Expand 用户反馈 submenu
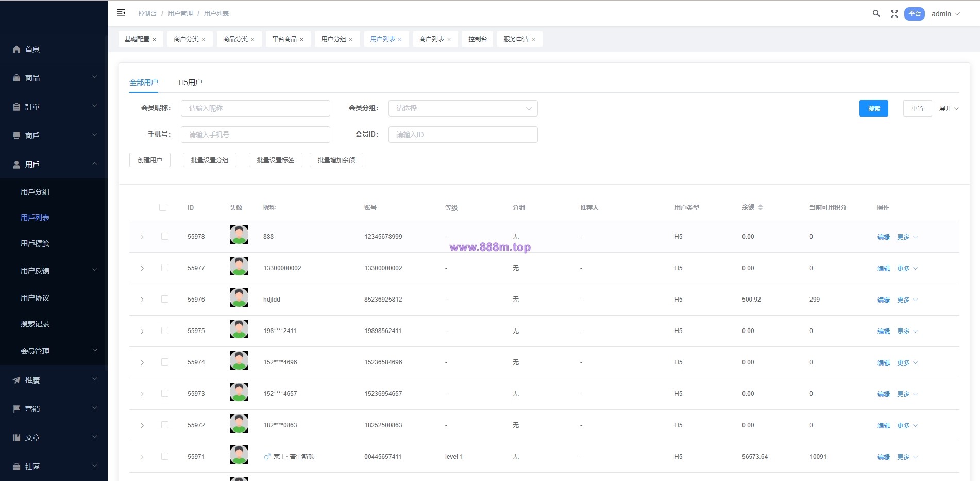980x481 pixels. coord(54,270)
